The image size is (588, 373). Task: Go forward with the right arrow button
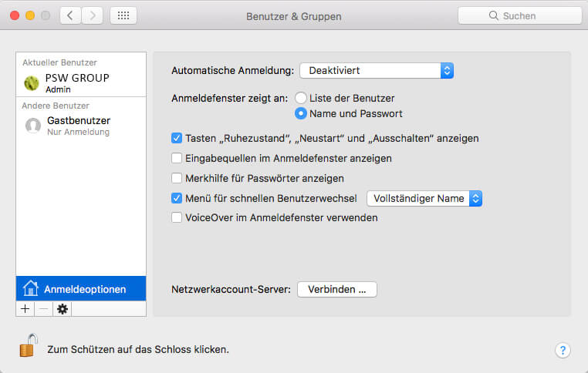click(x=93, y=15)
